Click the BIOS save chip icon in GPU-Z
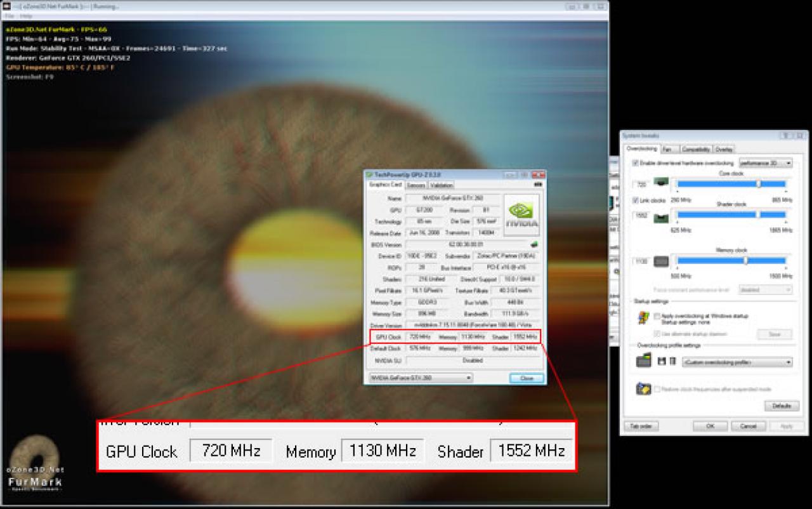Screen dimensions: 812x509 click(x=534, y=244)
